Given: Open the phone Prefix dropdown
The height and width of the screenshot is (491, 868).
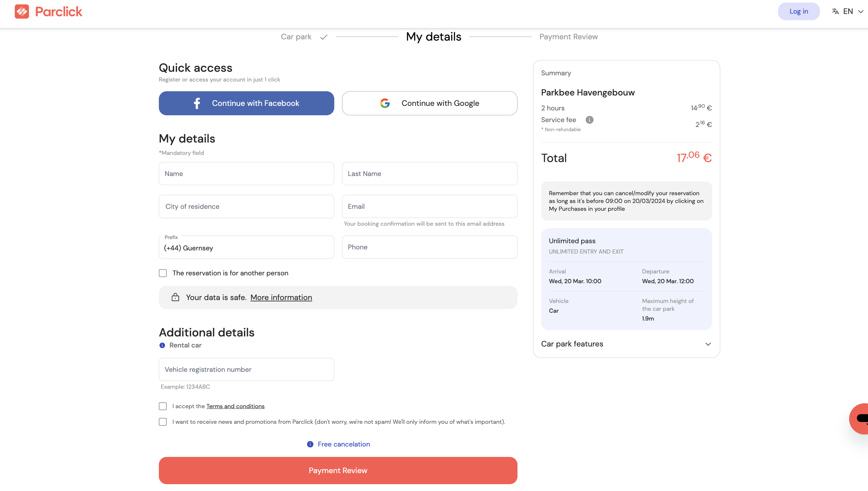Looking at the screenshot, I should (246, 247).
